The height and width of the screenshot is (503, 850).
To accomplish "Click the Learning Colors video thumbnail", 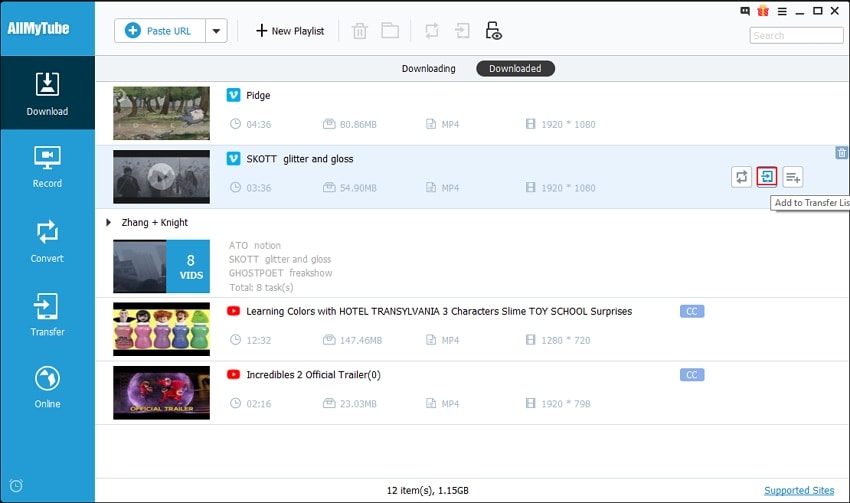I will coord(162,329).
